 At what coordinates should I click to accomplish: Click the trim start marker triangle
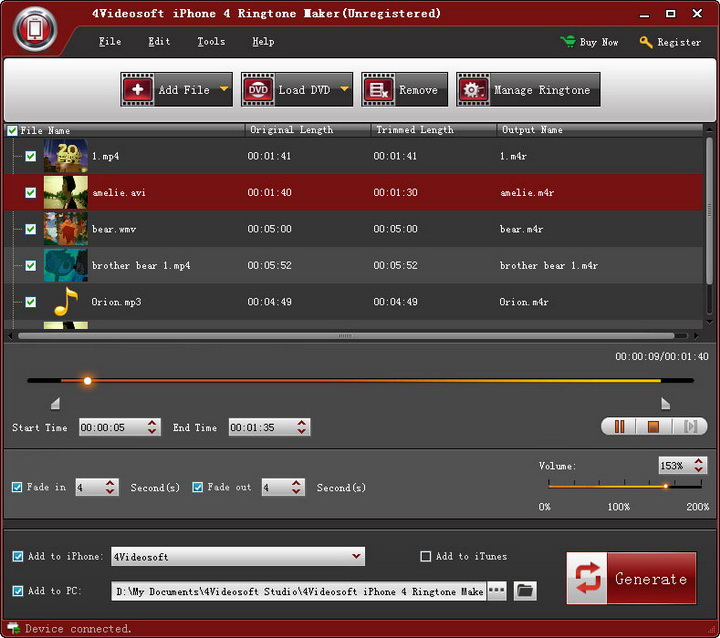click(x=55, y=403)
